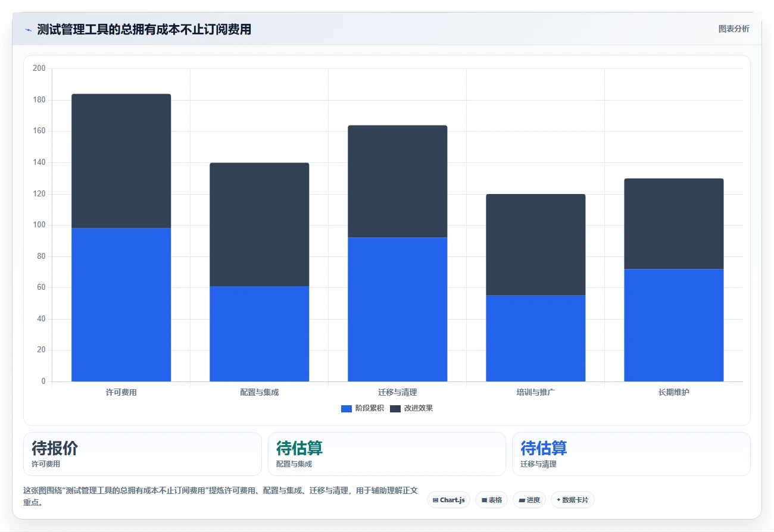774x532 pixels.
Task: Click the 改进效果 legend label text
Action: [x=418, y=408]
